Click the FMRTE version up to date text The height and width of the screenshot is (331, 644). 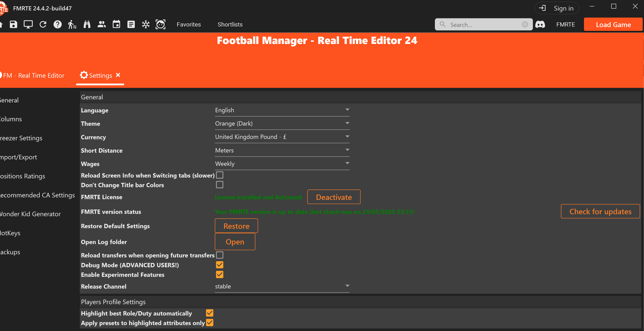[315, 212]
